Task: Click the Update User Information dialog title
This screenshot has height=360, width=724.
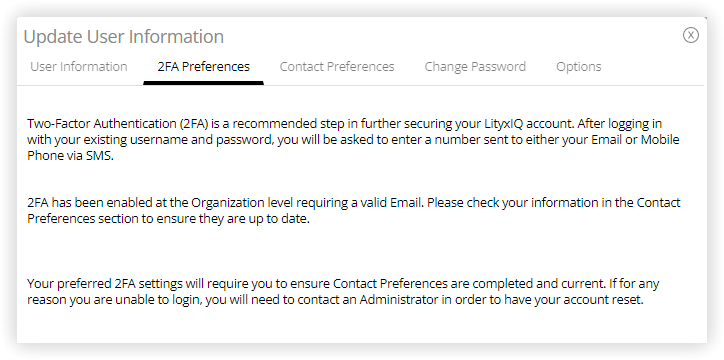Action: pyautogui.click(x=124, y=36)
